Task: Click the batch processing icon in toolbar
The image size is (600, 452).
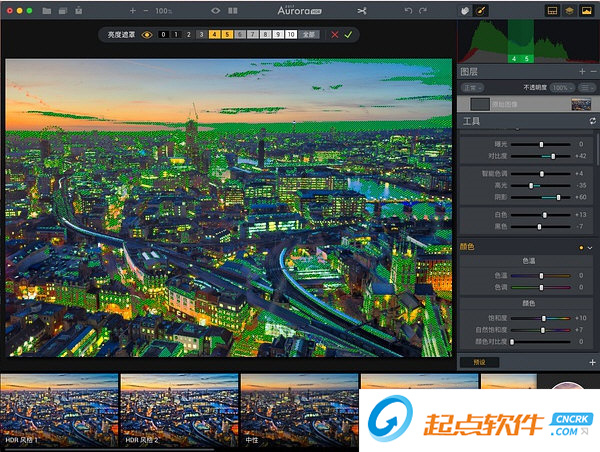Action: point(63,11)
